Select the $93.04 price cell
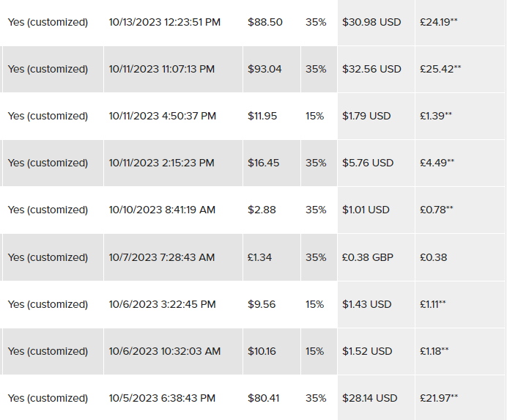The image size is (507, 420). pyautogui.click(x=264, y=69)
